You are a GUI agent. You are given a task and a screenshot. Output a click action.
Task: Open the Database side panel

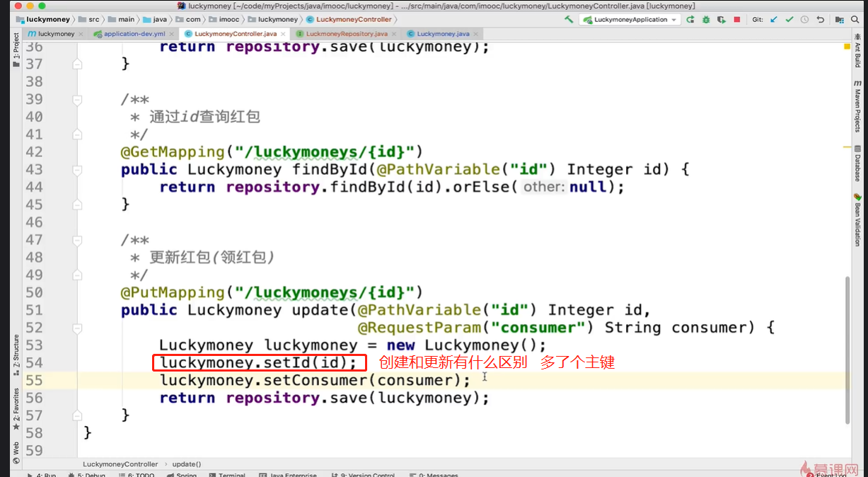[x=858, y=163]
